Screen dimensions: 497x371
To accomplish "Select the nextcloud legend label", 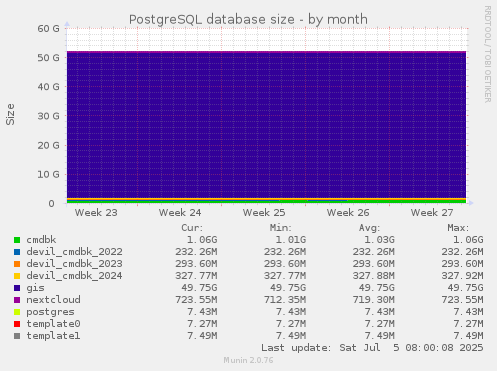I will coord(53,300).
